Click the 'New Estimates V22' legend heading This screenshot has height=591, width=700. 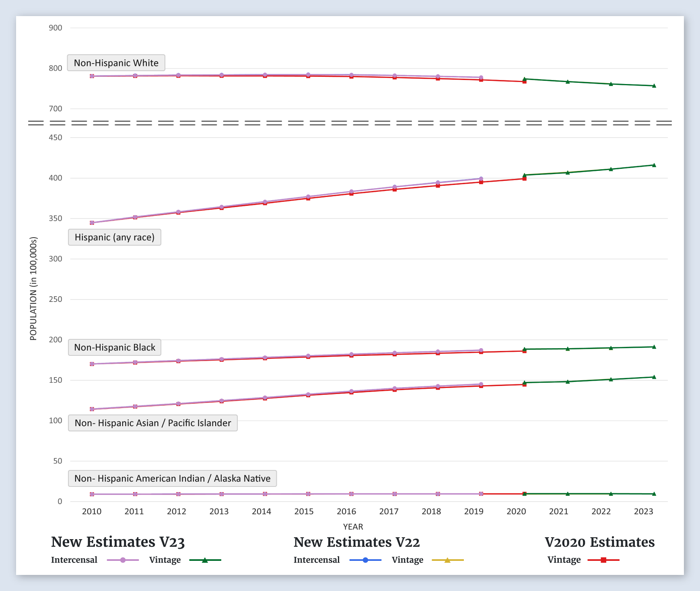point(356,542)
